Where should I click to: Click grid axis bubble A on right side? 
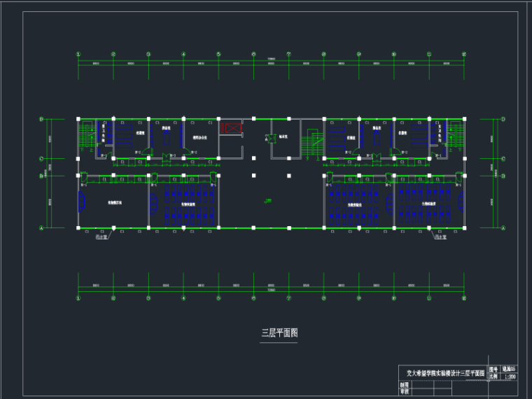503,227
